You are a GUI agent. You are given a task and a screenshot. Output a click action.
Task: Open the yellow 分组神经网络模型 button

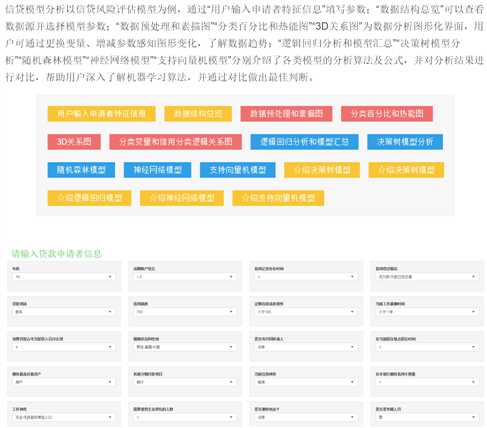tap(182, 198)
